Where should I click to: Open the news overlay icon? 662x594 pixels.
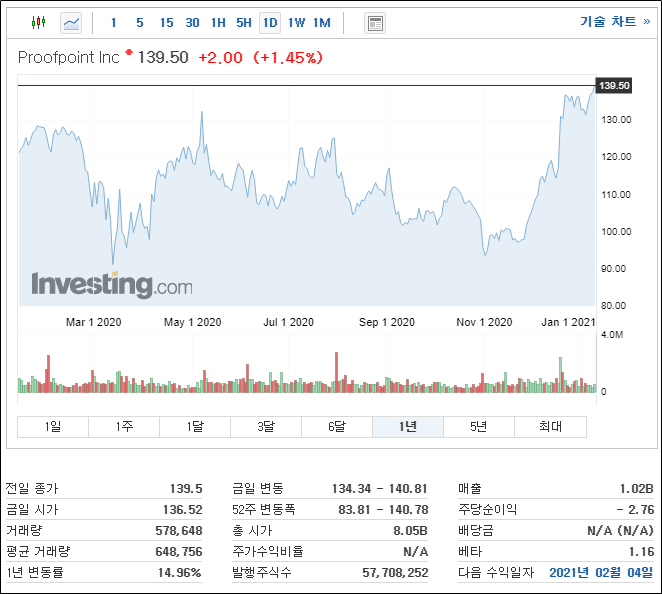coord(374,23)
